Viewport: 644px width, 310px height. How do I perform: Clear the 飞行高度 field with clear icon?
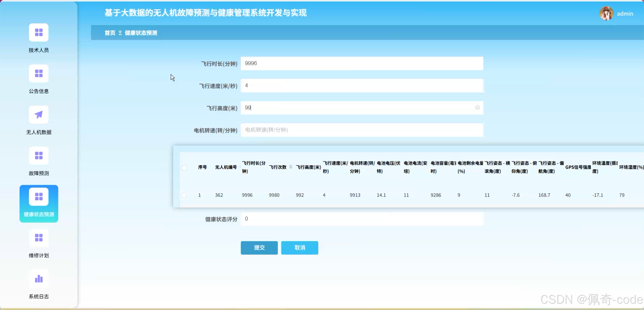[477, 107]
